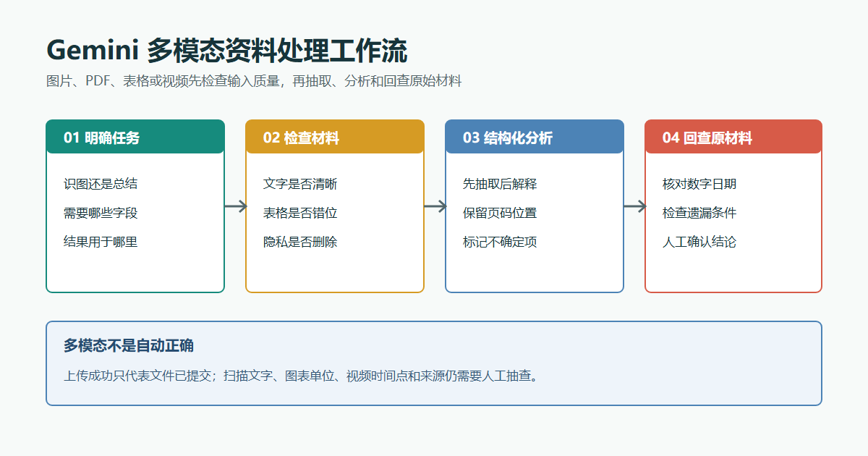
Task: Click the line 人工确认结论
Action: [699, 242]
